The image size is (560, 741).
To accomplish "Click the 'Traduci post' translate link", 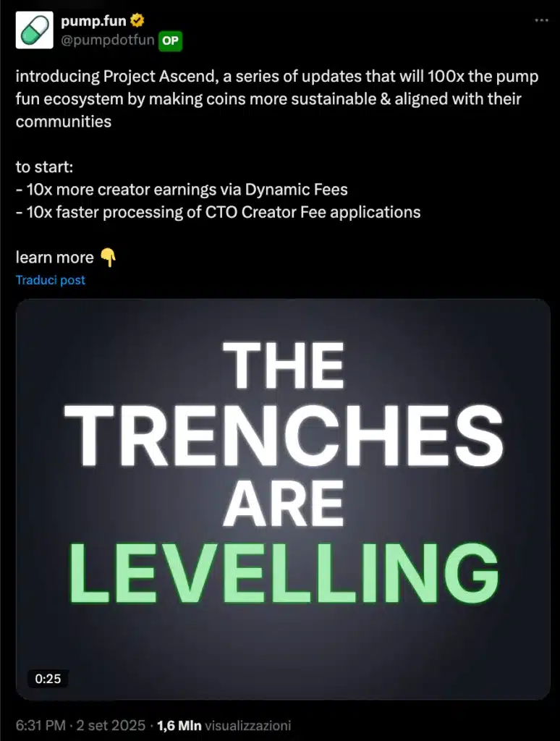I will coord(51,280).
